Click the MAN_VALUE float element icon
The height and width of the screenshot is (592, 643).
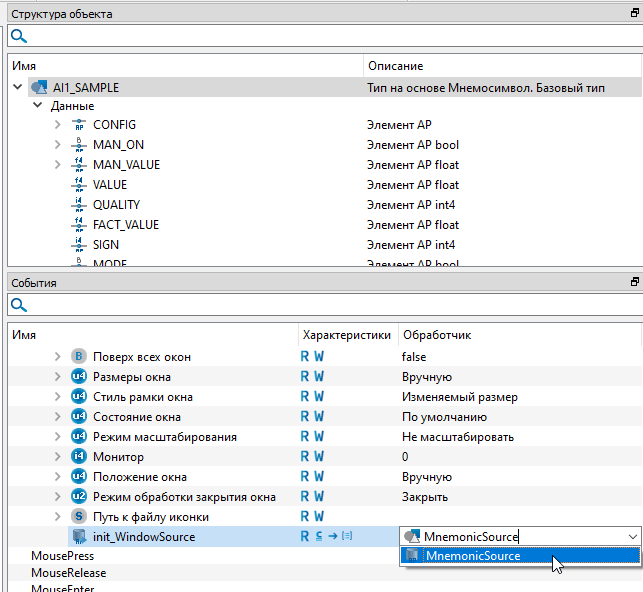79,165
